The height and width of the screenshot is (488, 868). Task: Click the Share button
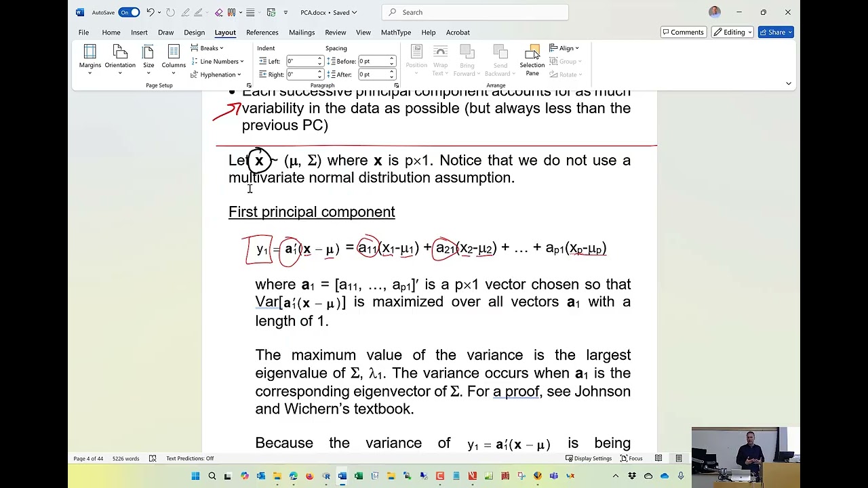click(776, 32)
